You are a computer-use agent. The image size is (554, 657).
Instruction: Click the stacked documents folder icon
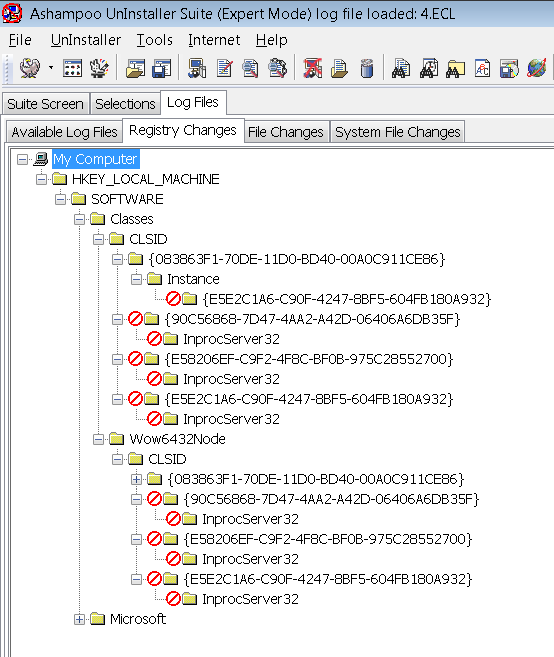[339, 68]
